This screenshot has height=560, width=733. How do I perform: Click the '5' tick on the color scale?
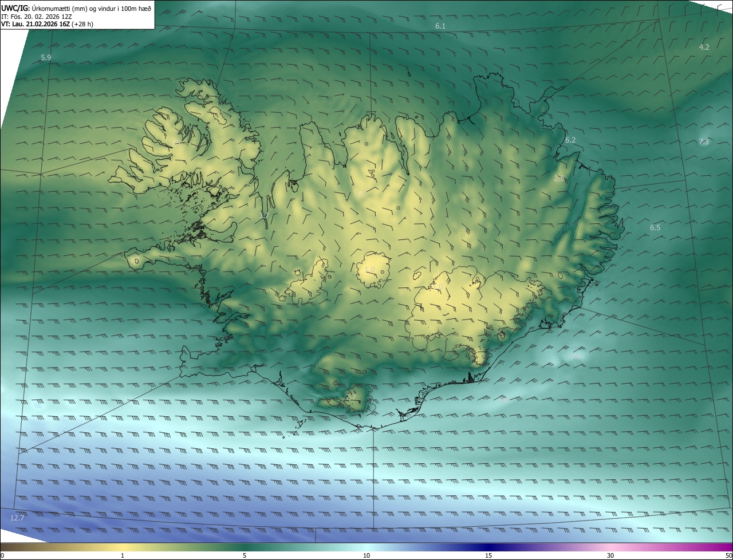point(245,555)
